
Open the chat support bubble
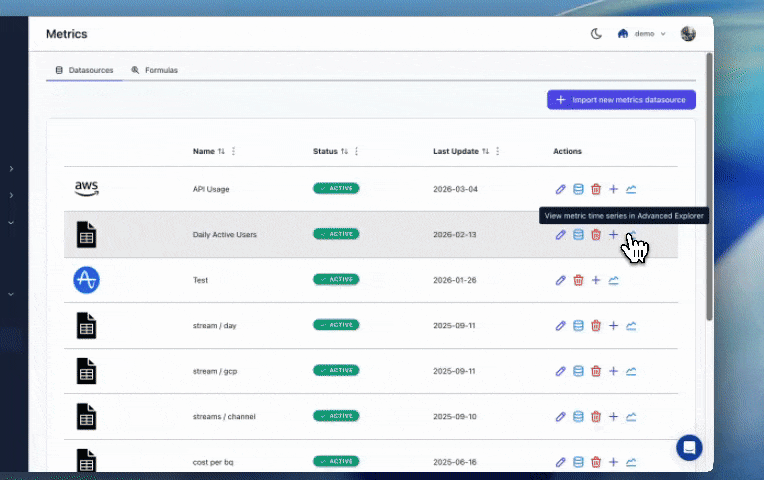(x=689, y=447)
